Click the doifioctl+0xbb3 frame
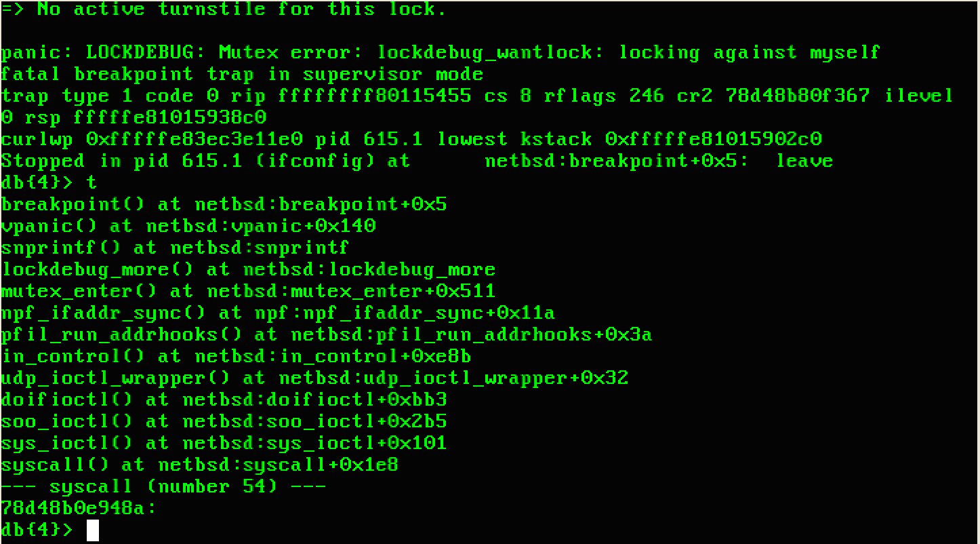Image resolution: width=980 pixels, height=544 pixels. coord(224,400)
